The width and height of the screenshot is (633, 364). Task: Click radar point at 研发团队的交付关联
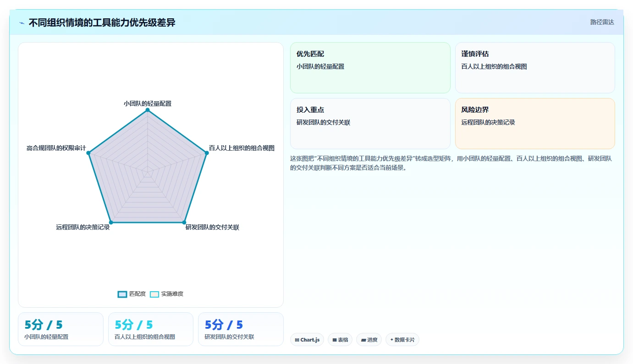184,223
